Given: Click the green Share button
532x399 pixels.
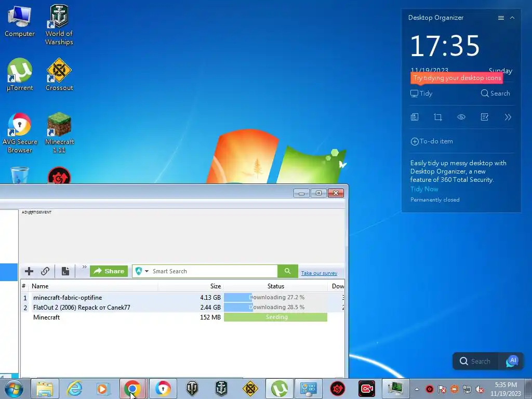Looking at the screenshot, I should [109, 271].
